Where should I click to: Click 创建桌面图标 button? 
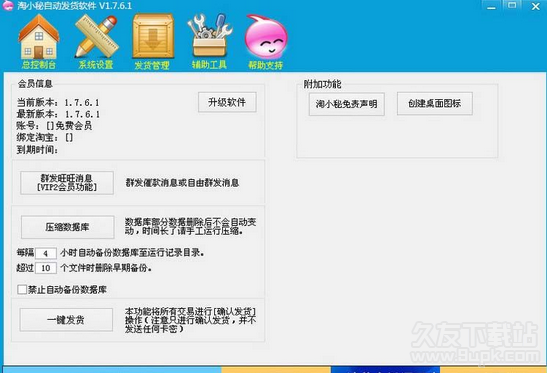[435, 103]
